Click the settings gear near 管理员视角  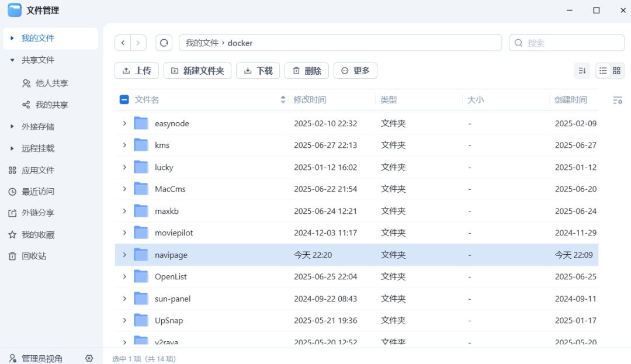click(89, 358)
